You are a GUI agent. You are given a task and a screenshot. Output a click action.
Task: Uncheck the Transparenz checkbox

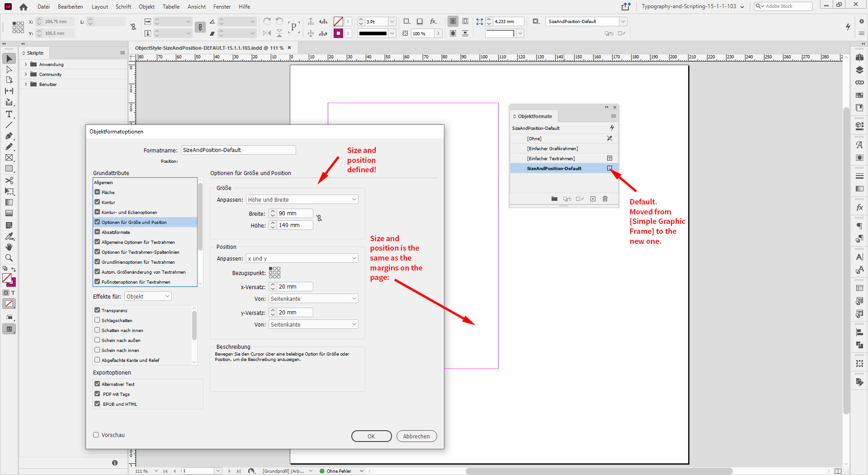[97, 310]
